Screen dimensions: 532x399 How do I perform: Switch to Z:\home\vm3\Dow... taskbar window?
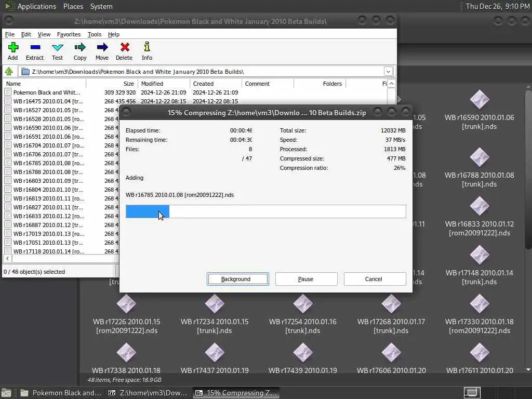[147, 393]
